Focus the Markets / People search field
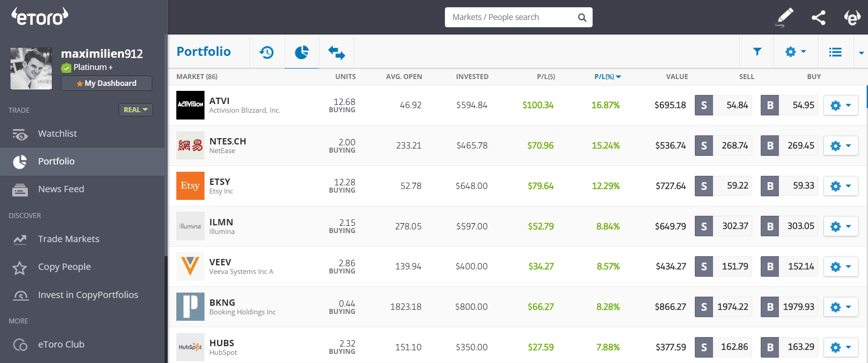This screenshot has width=868, height=363. click(x=519, y=17)
